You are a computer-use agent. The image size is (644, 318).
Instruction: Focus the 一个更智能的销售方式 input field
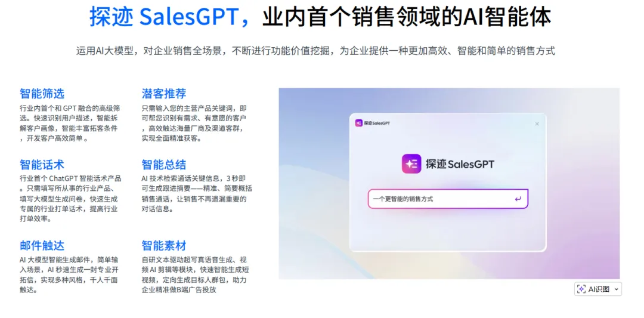click(448, 199)
